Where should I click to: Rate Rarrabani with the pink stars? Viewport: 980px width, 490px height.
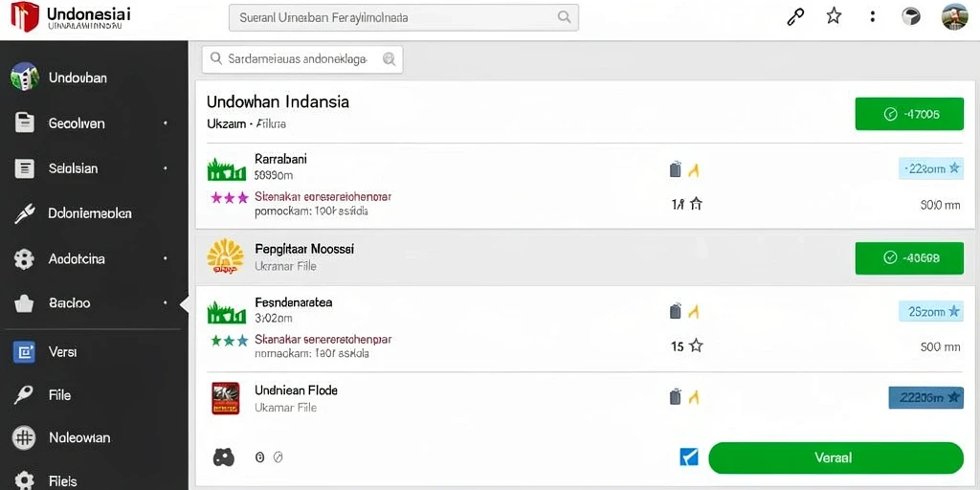230,197
